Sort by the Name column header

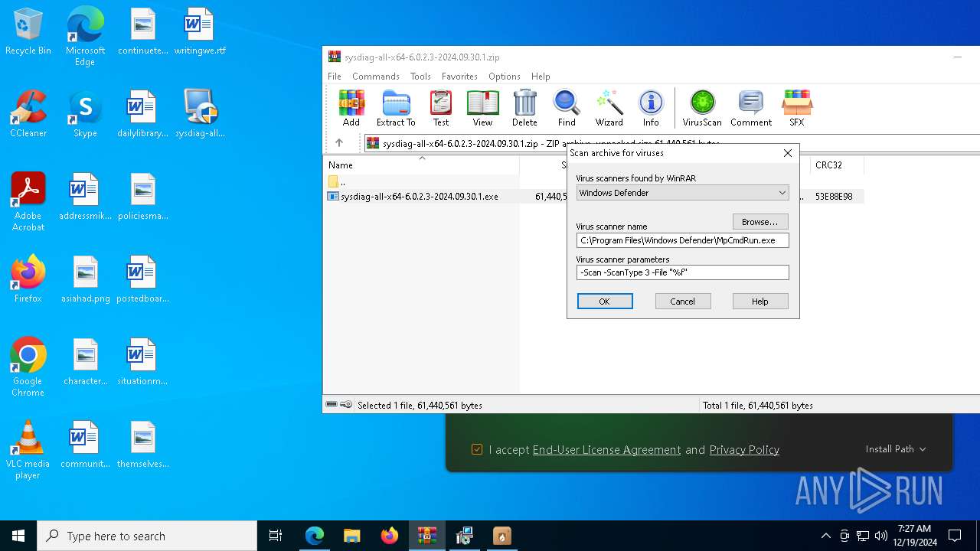[x=421, y=165]
